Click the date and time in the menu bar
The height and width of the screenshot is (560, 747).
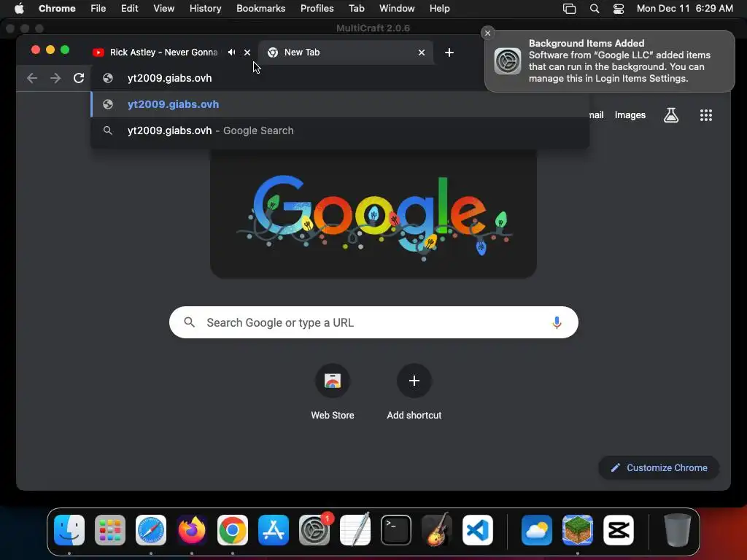point(684,8)
